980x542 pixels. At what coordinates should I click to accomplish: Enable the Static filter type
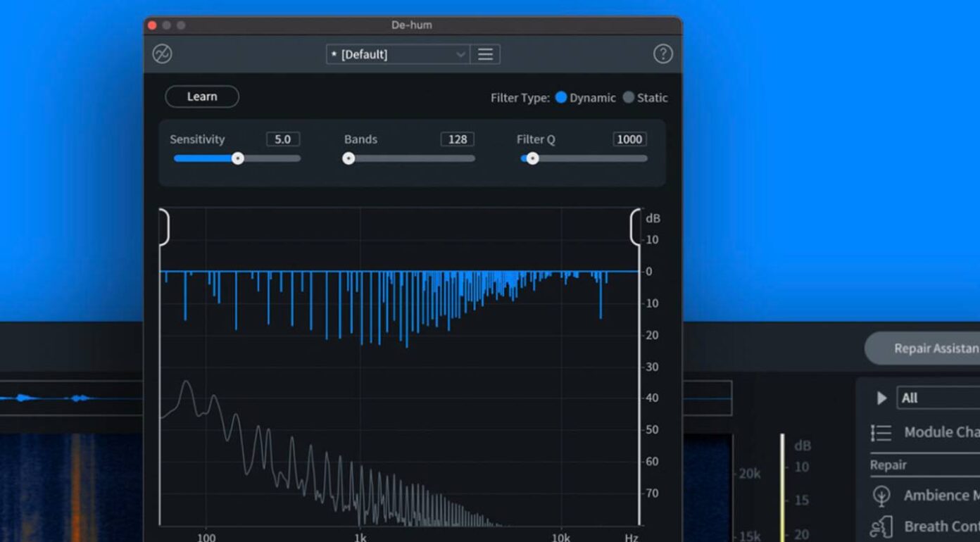(x=627, y=98)
